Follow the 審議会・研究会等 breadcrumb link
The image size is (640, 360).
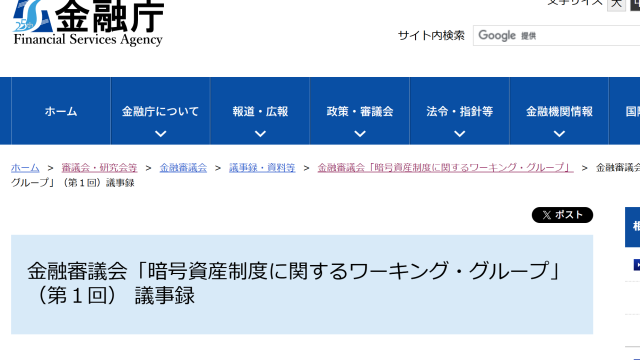[99, 168]
